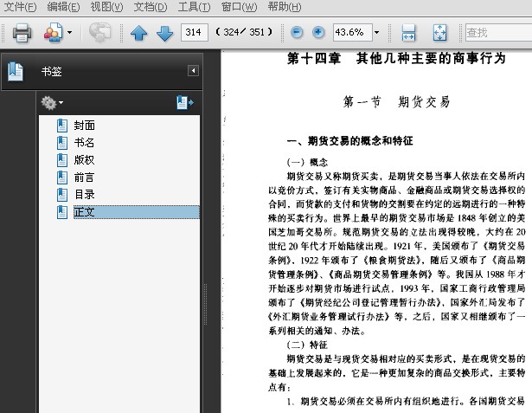This screenshot has width=532, height=413.
Task: Zoom out with the minus button
Action: pos(297,33)
